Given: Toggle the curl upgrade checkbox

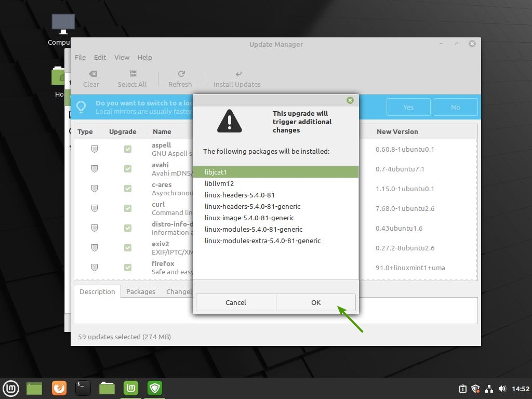Looking at the screenshot, I should tap(128, 208).
